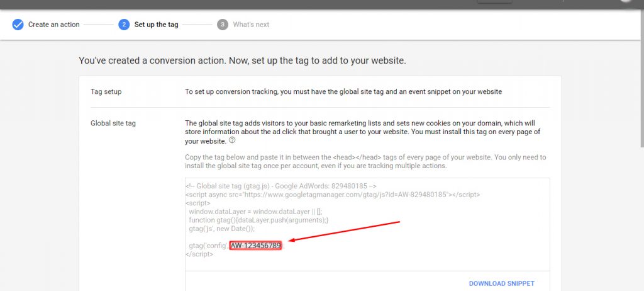Open the help question mark icon
This screenshot has width=644, height=291.
click(232, 140)
